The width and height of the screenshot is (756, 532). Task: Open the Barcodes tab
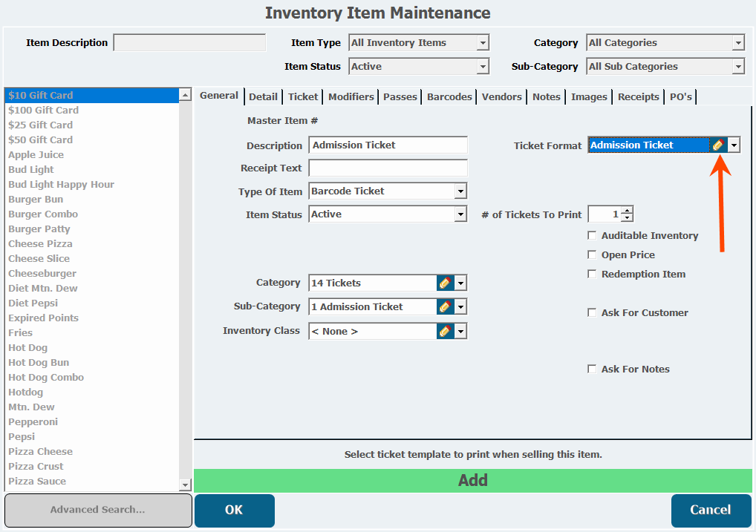(449, 97)
